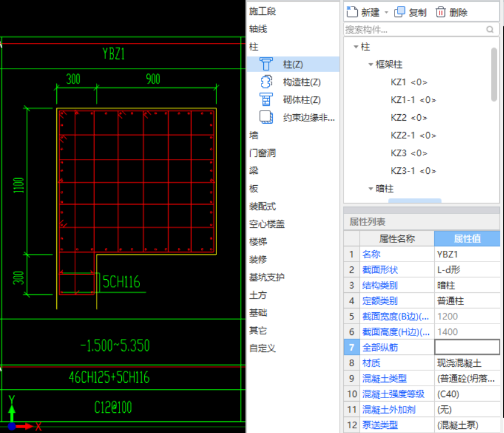This screenshot has width=504, height=433.
Task: Click the 属性名称 column header
Action: coord(397,238)
